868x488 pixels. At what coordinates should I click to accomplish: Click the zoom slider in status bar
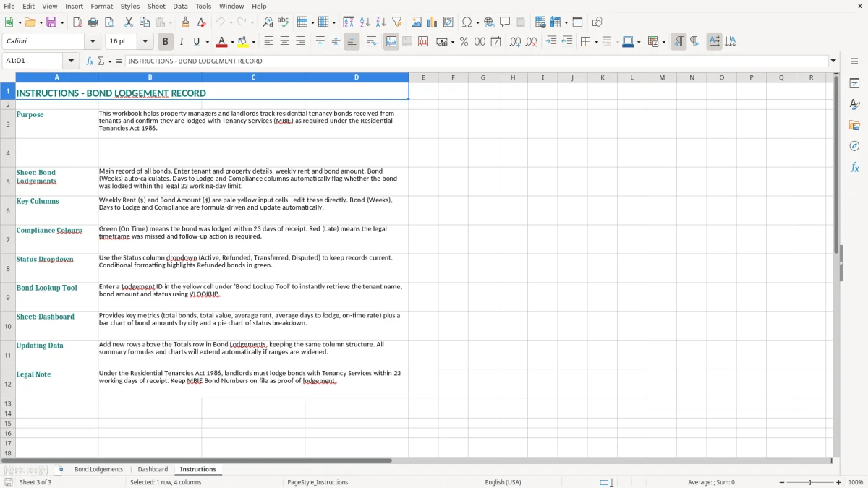click(809, 482)
